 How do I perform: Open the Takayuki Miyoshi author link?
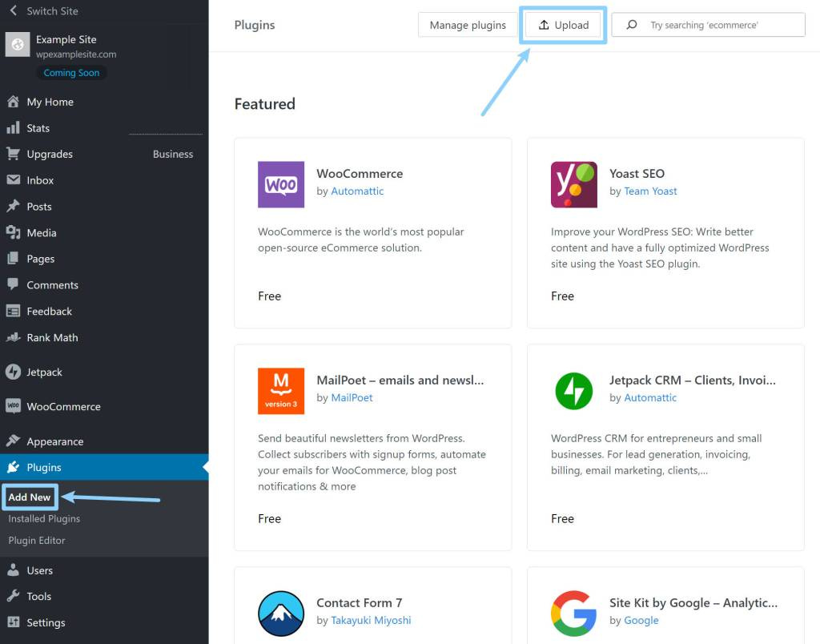click(371, 620)
